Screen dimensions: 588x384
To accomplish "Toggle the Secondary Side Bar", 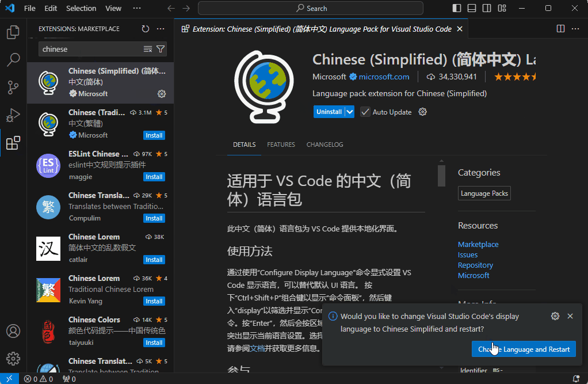I will point(486,8).
